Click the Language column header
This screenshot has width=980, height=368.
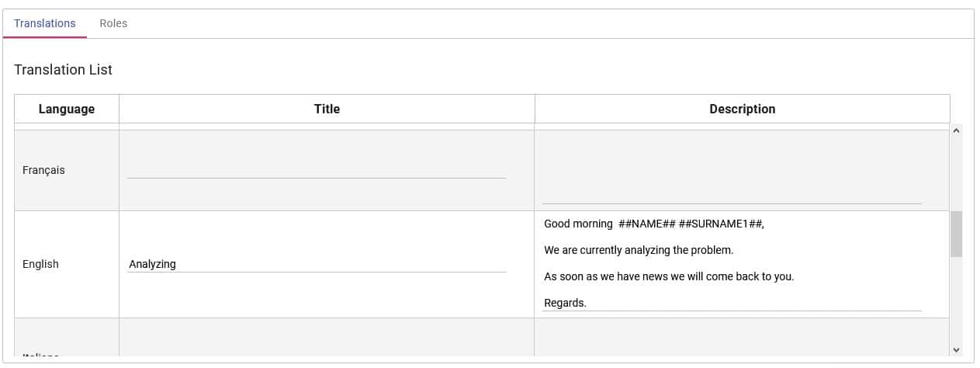(x=67, y=109)
